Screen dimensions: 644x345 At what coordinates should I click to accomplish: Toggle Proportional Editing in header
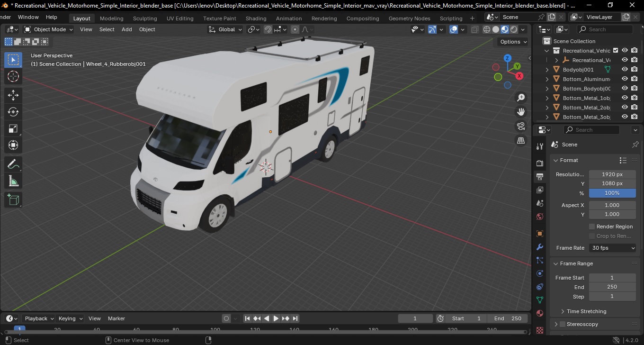pyautogui.click(x=295, y=29)
